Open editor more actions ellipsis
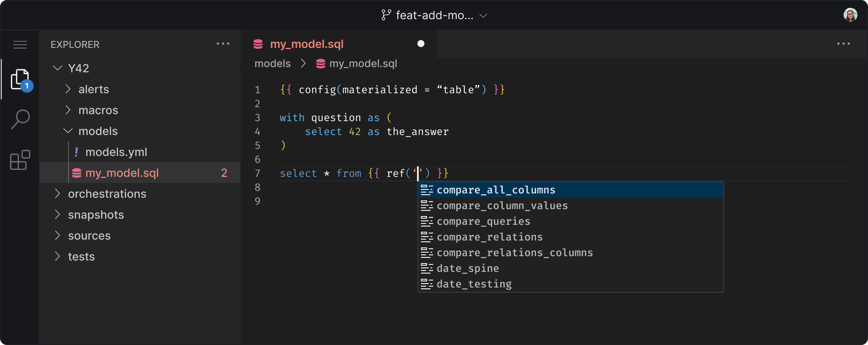The width and height of the screenshot is (868, 345). click(x=843, y=44)
